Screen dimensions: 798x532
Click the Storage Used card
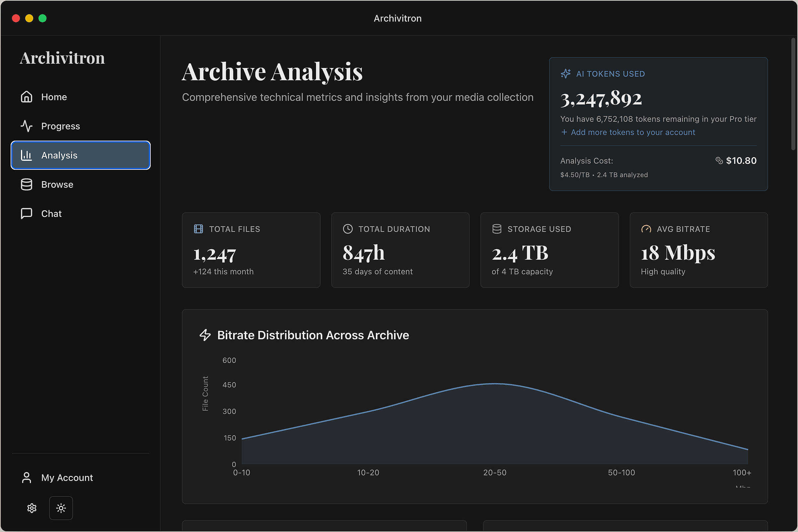pyautogui.click(x=549, y=250)
